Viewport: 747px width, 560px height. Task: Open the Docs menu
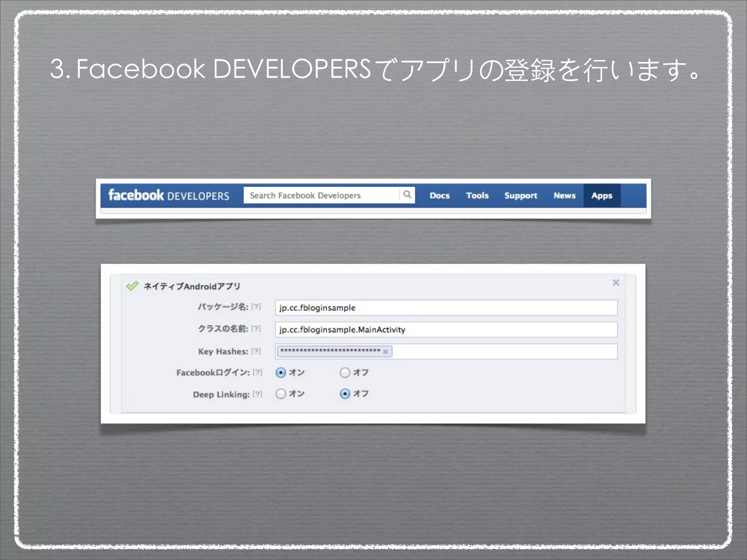click(440, 195)
